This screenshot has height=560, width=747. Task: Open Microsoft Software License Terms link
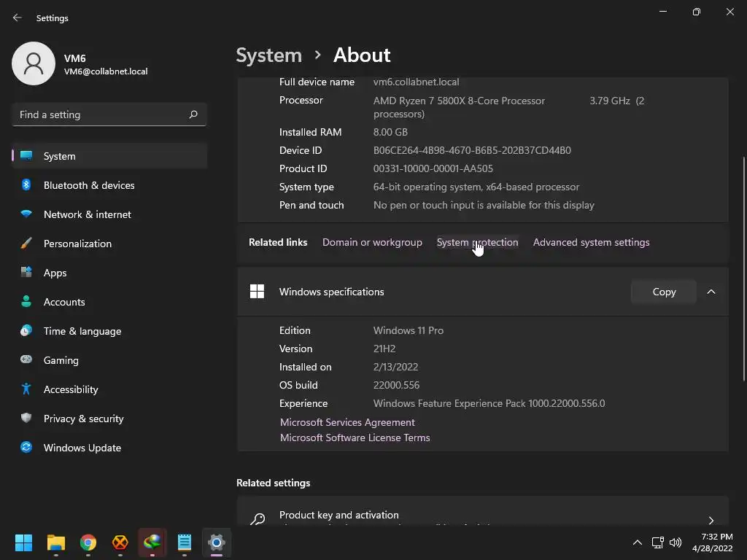[x=355, y=437]
